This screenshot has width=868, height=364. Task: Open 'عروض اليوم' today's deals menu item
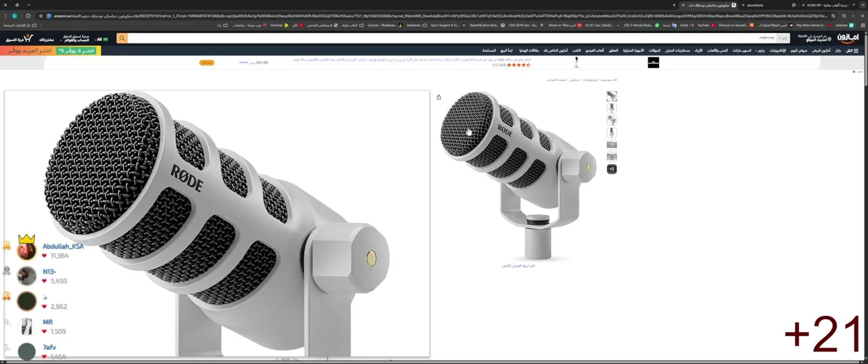tap(799, 51)
